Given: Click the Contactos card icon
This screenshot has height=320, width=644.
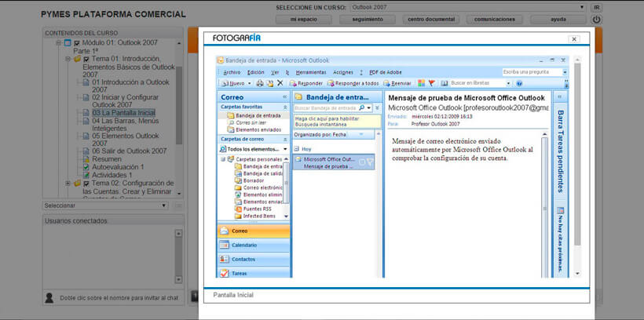Looking at the screenshot, I should point(225,260).
